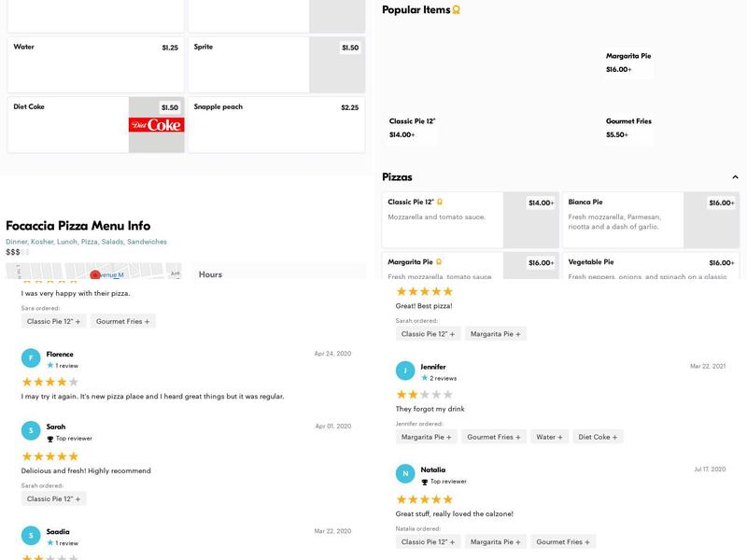Open the Salads cuisine link

(112, 242)
